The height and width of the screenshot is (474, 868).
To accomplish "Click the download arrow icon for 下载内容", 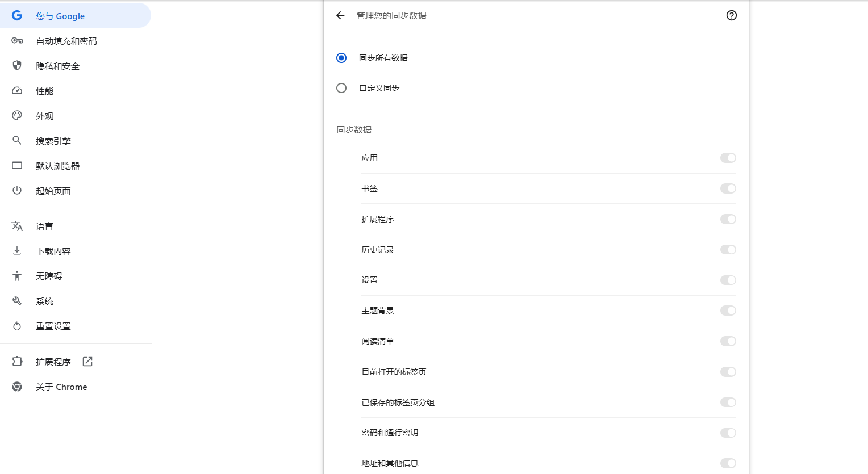I will 17,250.
